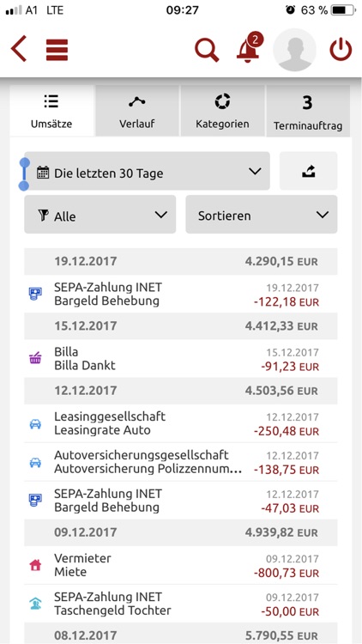Screen dimensions: 362x644
Task: Tap the funnel filter icon
Action: 43,216
